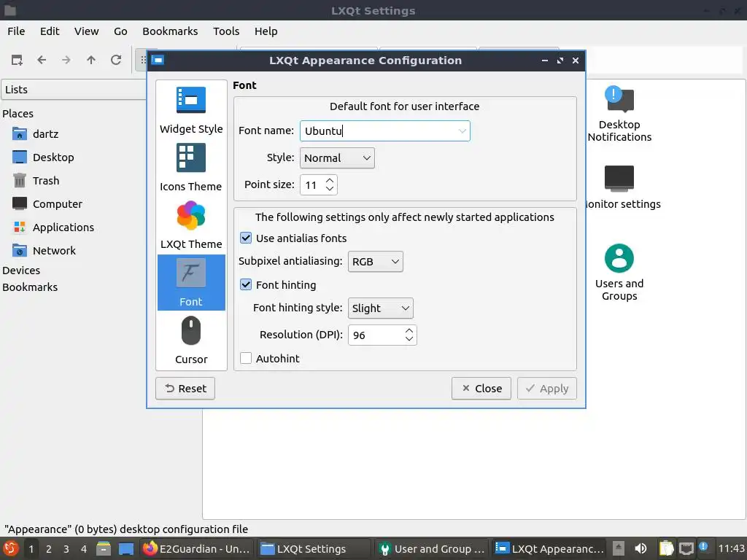This screenshot has width=747, height=560.
Task: Open the LXQt Theme section
Action: coord(191,226)
